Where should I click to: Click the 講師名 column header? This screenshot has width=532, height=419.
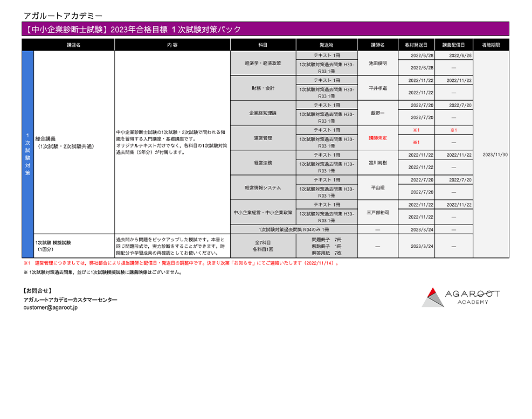[377, 45]
